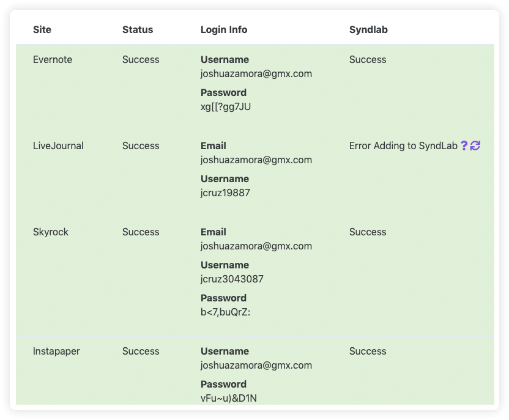Image resolution: width=509 pixels, height=420 pixels.
Task: Select the Instapaper site name
Action: 56,351
